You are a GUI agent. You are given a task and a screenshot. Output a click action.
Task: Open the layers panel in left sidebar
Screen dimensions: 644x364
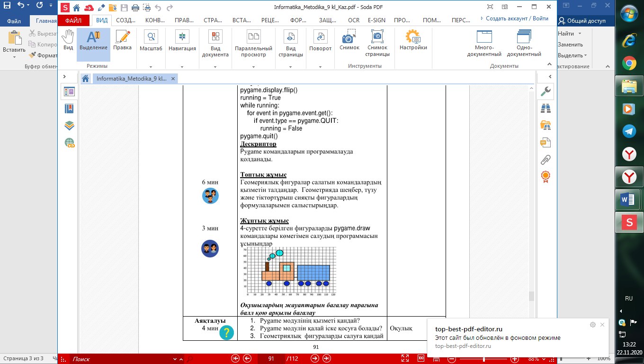[x=70, y=126]
